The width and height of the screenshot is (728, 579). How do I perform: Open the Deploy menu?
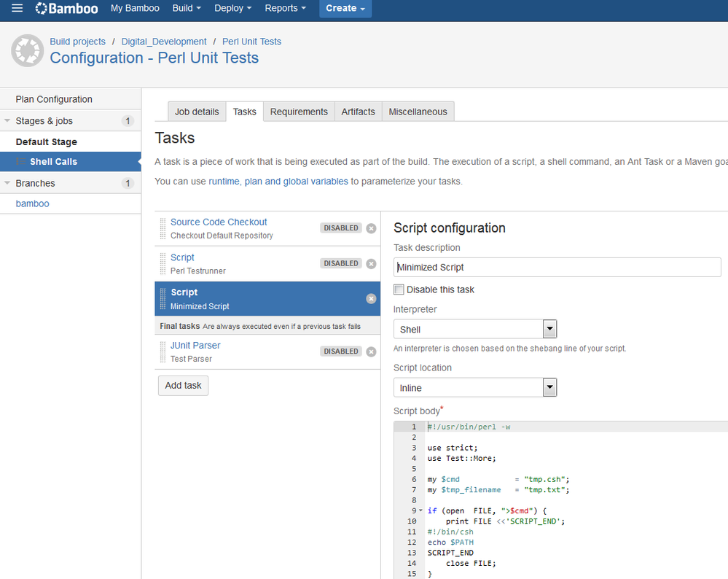pos(232,9)
